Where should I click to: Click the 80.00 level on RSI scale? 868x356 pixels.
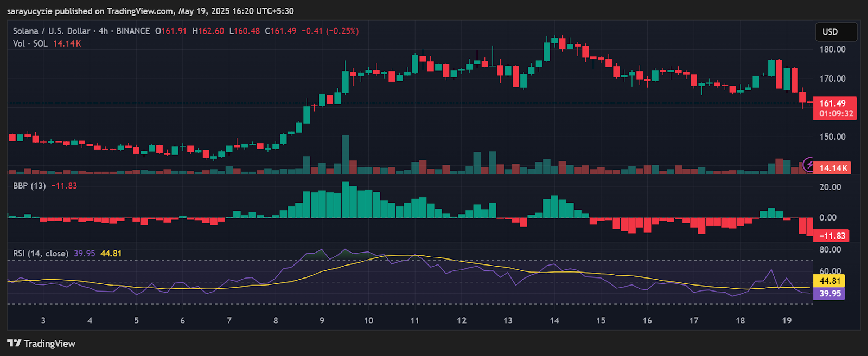[830, 250]
